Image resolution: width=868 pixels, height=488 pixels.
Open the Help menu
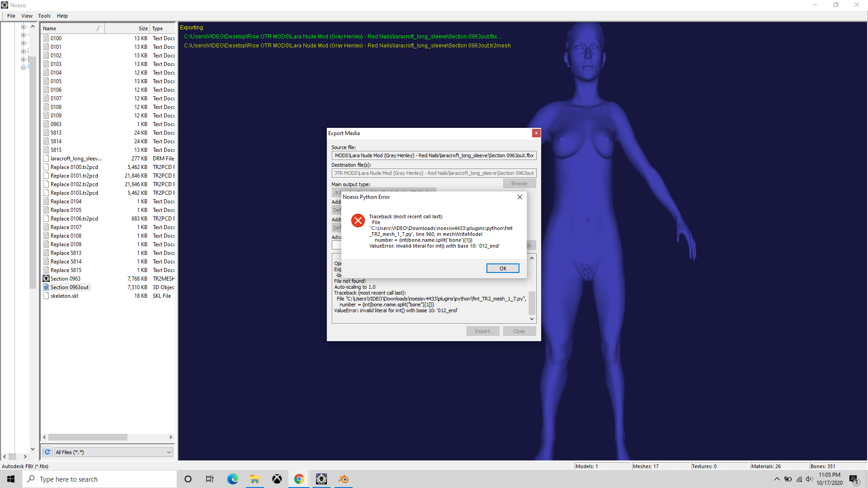tap(62, 16)
